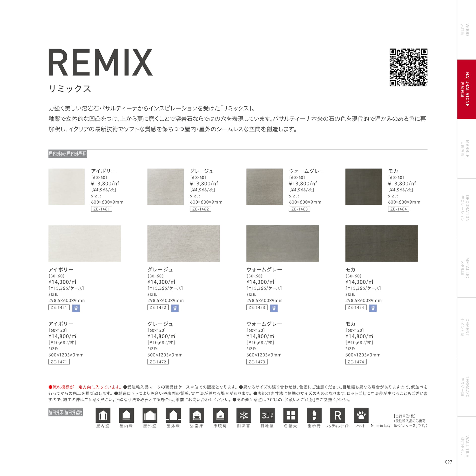Image resolution: width=476 pixels, height=476 pixels.
Task: Click the 床暖房 floor heating icon
Action: tap(220, 415)
